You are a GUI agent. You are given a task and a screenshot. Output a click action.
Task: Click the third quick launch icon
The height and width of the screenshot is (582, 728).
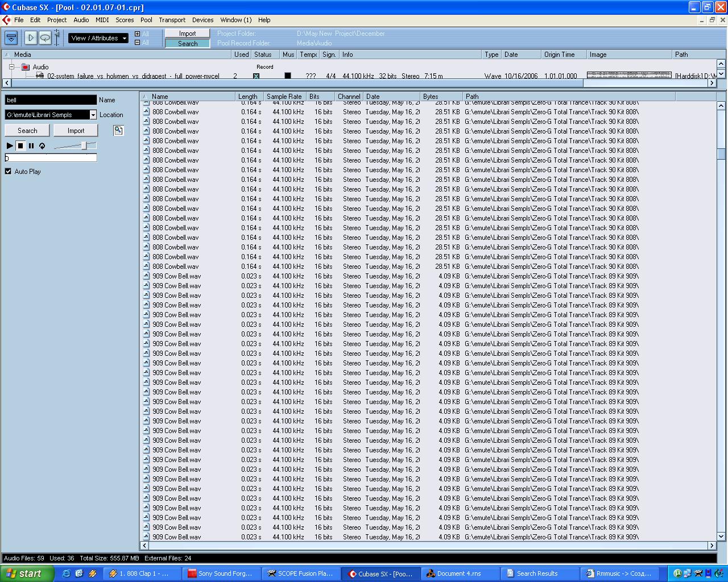click(92, 573)
